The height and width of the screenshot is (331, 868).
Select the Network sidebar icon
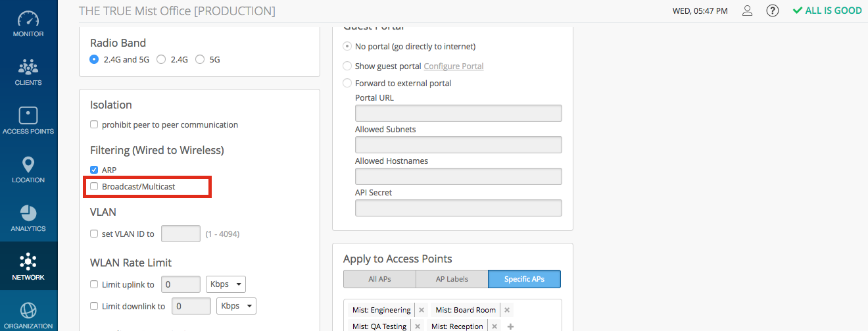[x=28, y=266]
